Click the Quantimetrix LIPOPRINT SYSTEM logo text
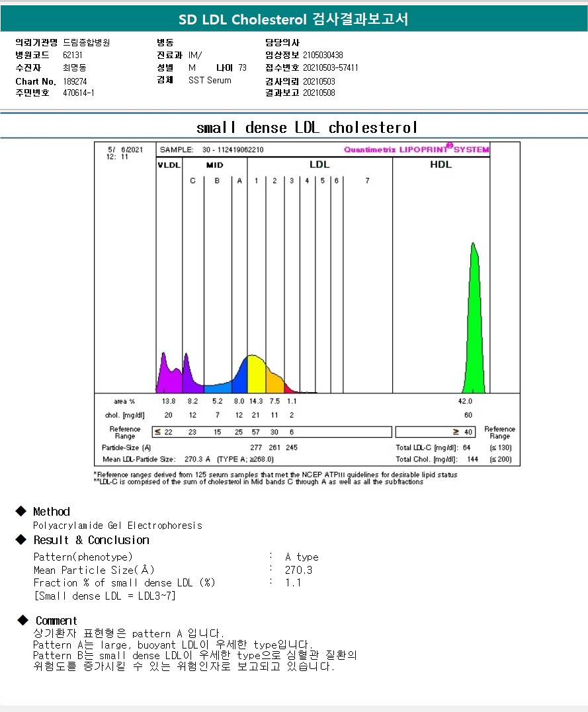Viewport: 588px width, 712px height. pos(416,149)
